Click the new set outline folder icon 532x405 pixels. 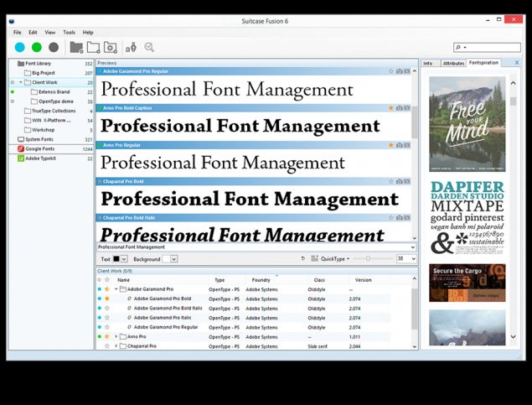(93, 48)
